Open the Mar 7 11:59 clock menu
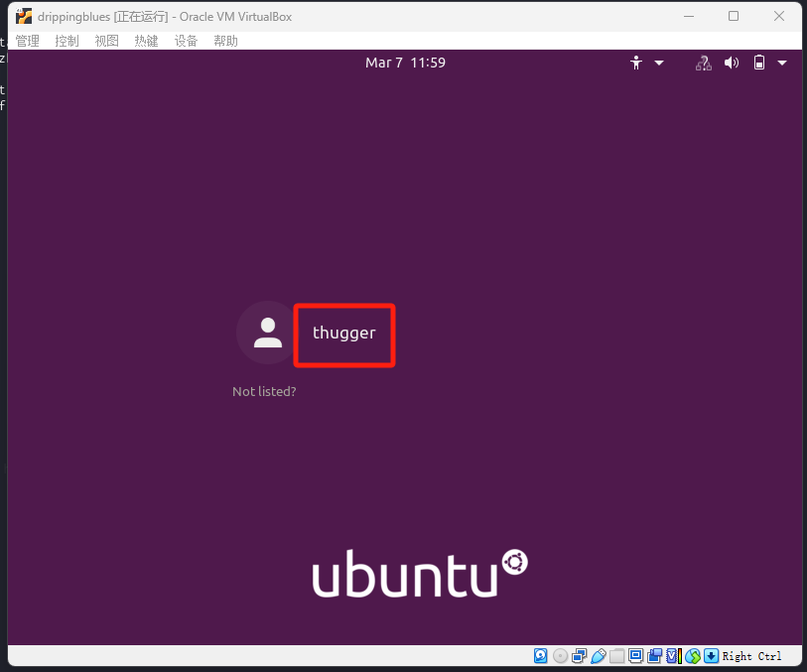Image resolution: width=807 pixels, height=672 pixels. [x=406, y=63]
